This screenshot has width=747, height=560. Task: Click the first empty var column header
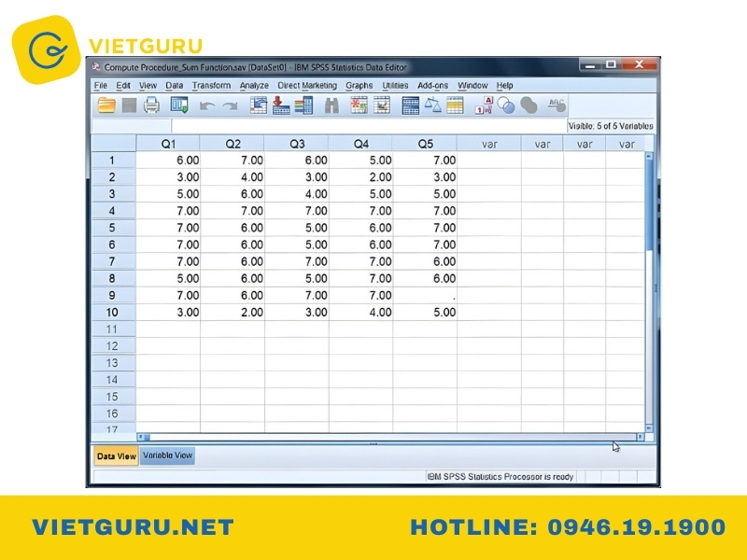click(489, 144)
